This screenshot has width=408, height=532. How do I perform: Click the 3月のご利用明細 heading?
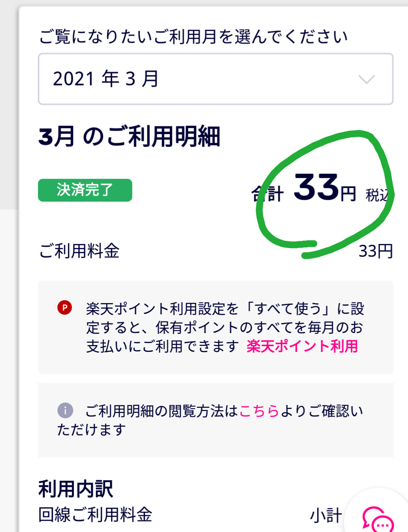(x=129, y=137)
